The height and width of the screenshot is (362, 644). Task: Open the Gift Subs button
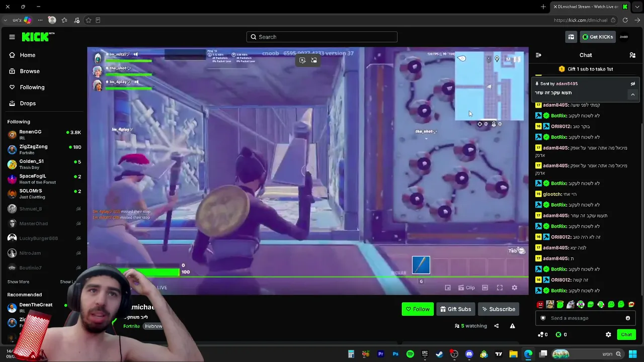tap(455, 309)
